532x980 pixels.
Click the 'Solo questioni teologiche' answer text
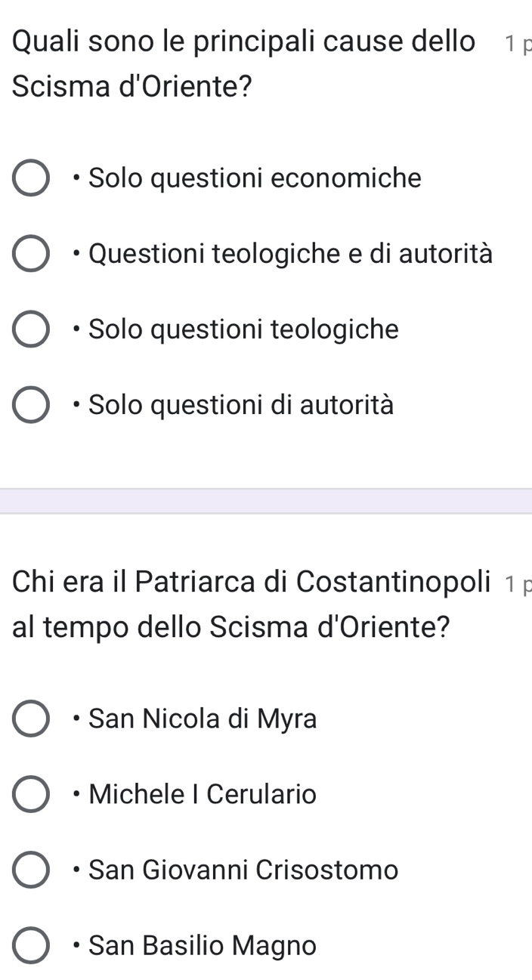(243, 329)
